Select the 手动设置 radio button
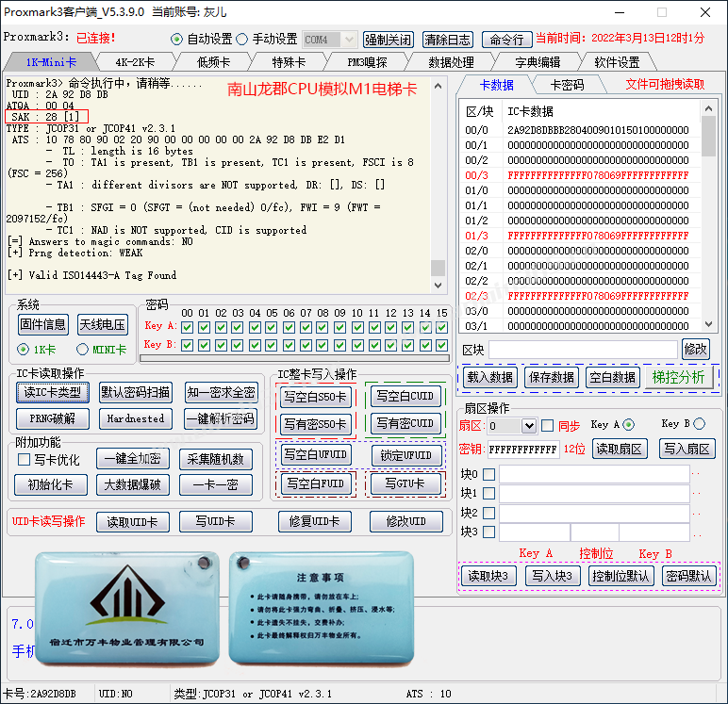 pyautogui.click(x=242, y=40)
